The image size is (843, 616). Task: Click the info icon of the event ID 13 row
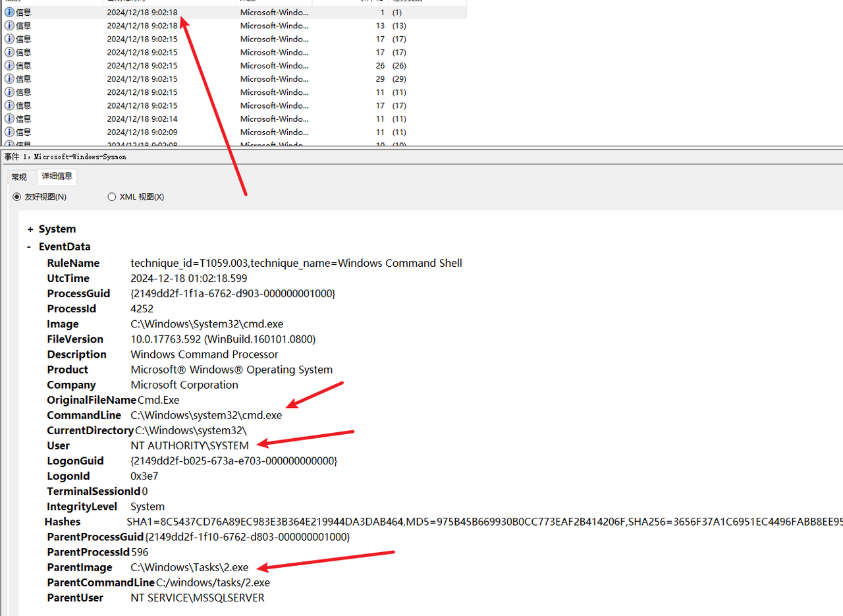pyautogui.click(x=9, y=26)
